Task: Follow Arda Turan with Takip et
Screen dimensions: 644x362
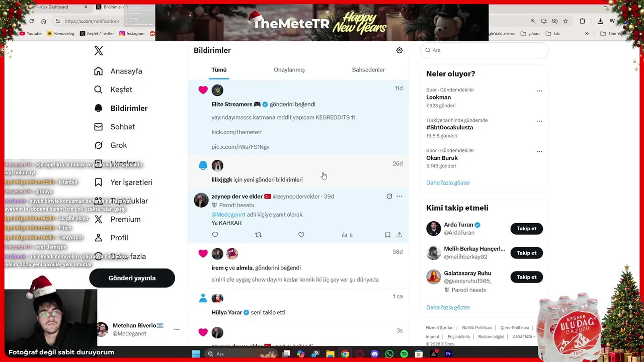Action: pos(526,229)
